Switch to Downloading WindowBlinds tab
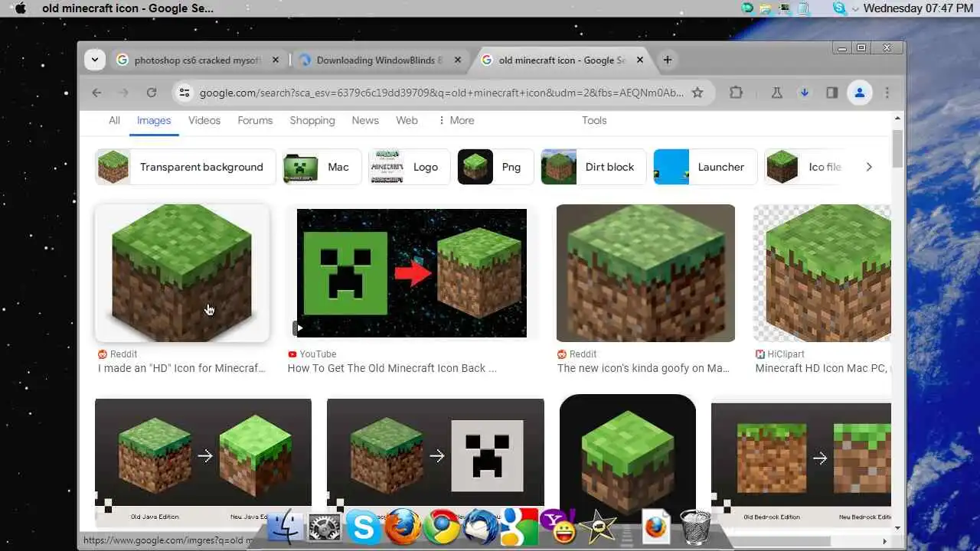Image resolution: width=980 pixels, height=551 pixels. click(x=380, y=60)
